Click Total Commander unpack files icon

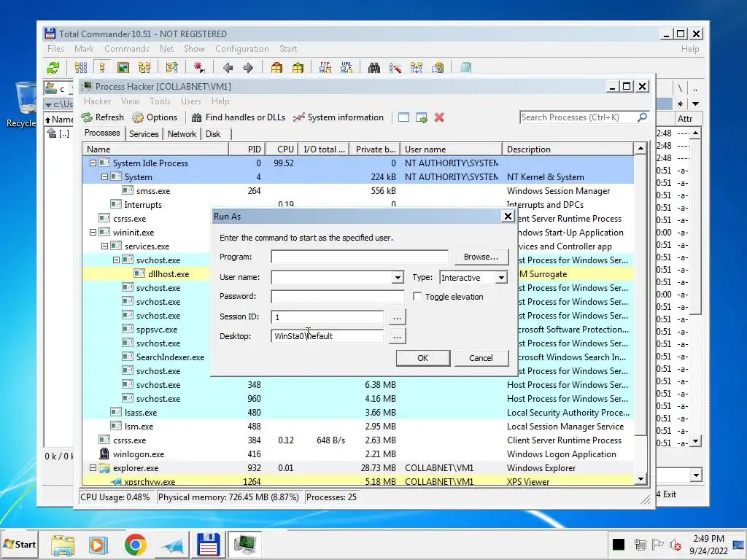point(298,68)
